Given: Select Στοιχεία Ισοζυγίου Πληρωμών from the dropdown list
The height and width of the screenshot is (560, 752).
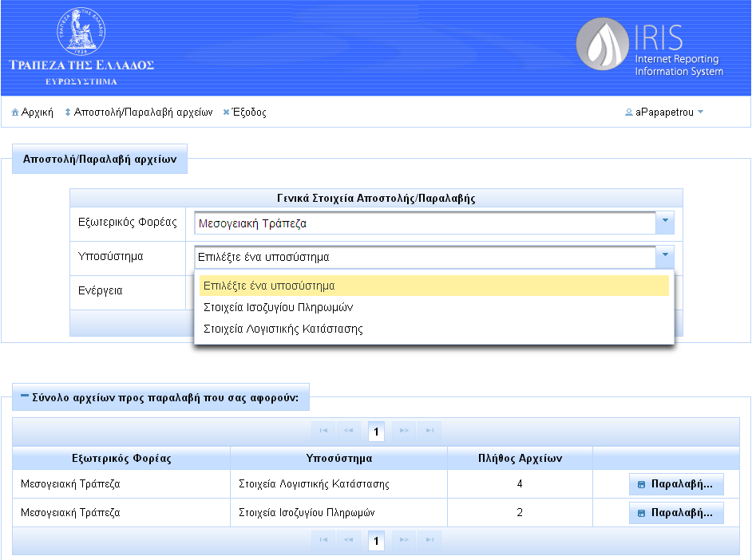Looking at the screenshot, I should tap(434, 307).
